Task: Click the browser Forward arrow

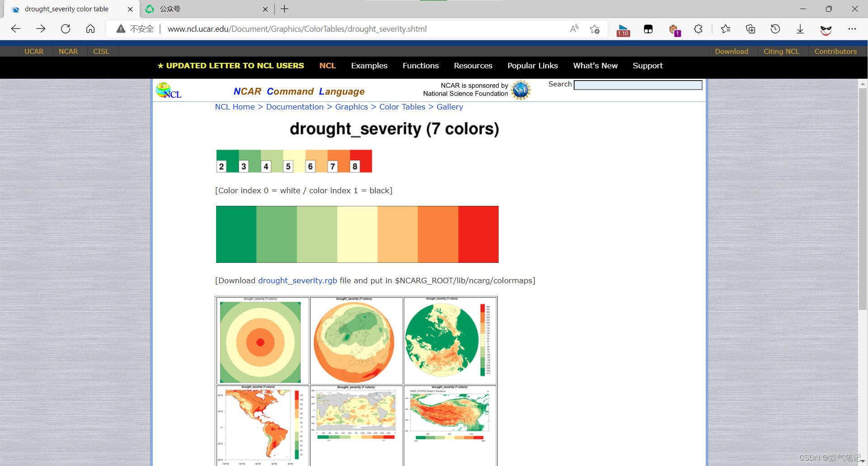Action: click(41, 29)
